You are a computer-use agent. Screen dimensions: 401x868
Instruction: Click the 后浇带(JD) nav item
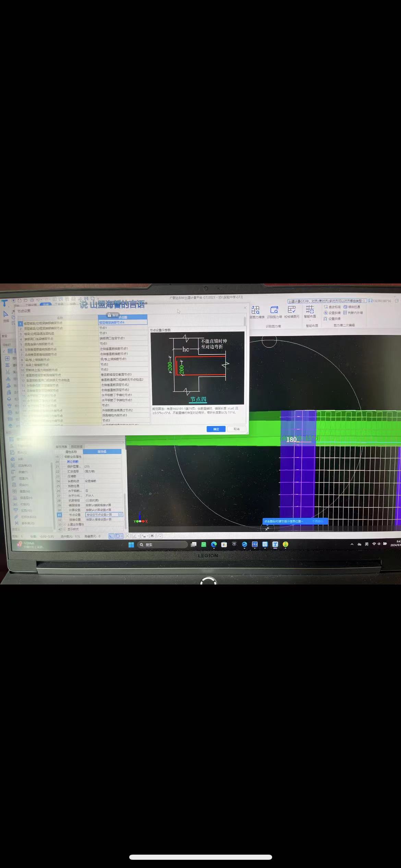pos(21,466)
